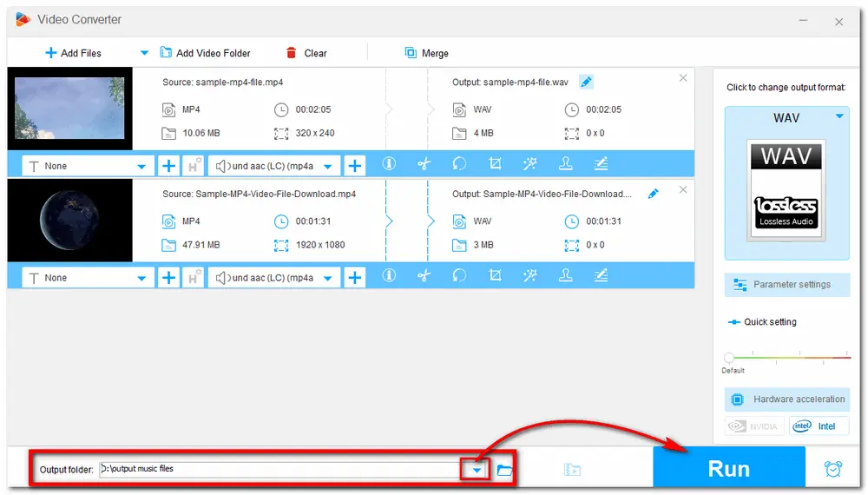Open the effects magic wand for sample-mp4-file.mp4

pyautogui.click(x=530, y=165)
